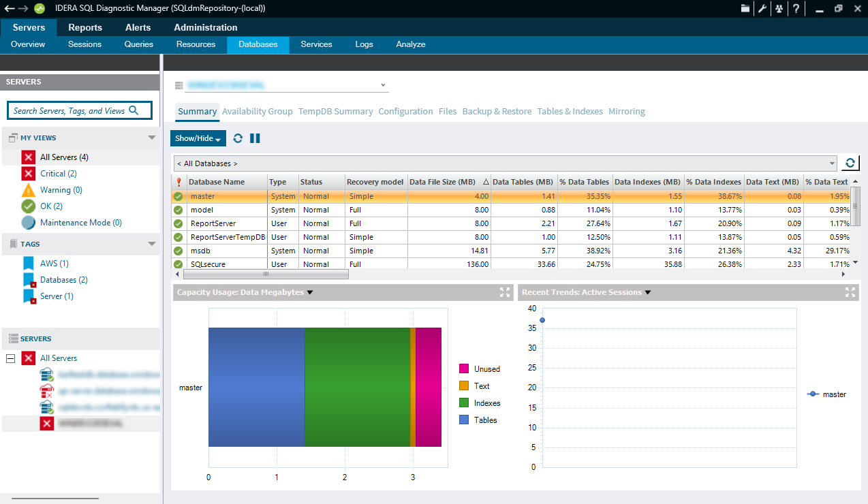Click the Search Servers, Tags, and Views field
Image resolution: width=868 pixels, height=504 pixels.
(x=69, y=110)
